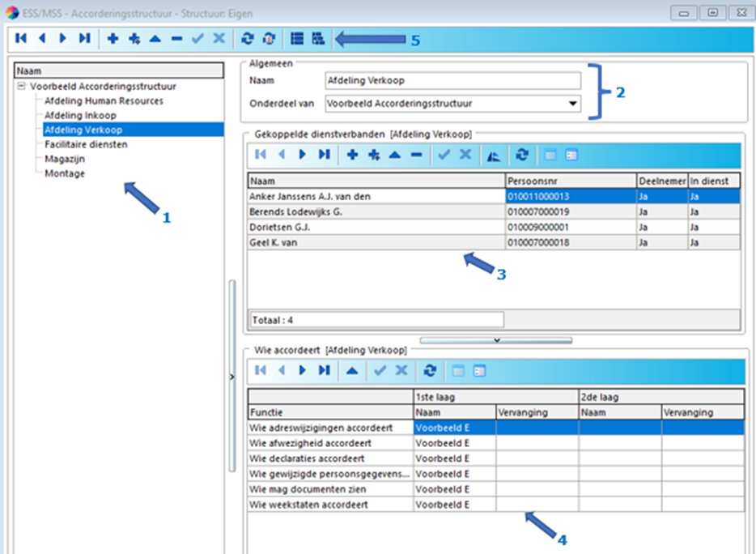Add a linked employment in Gekoppelde dienstverbanden toolbar
This screenshot has height=554, width=756.
tap(352, 155)
